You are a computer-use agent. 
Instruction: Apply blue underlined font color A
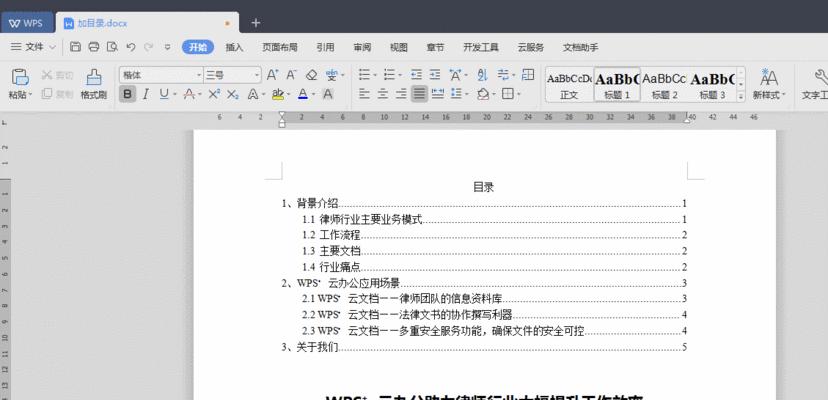[303, 94]
